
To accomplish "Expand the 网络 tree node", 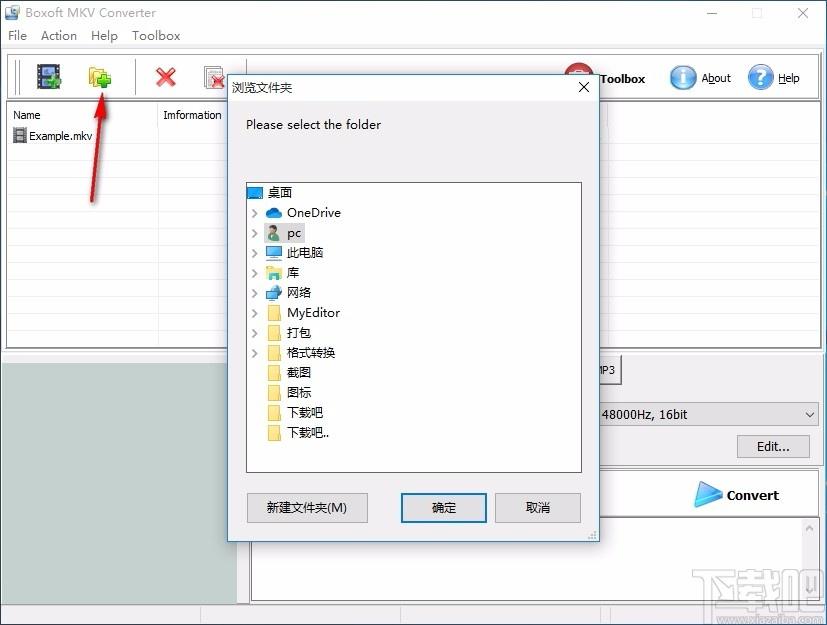I will (x=255, y=293).
